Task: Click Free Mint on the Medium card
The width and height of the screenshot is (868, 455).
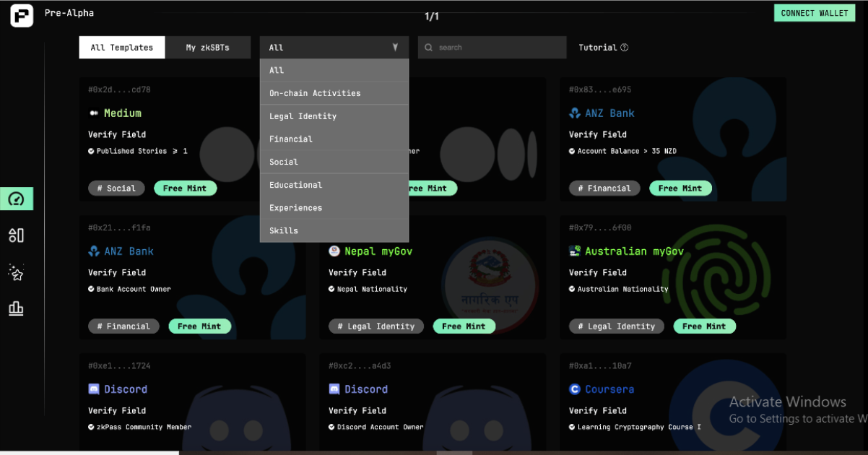Action: (x=185, y=188)
